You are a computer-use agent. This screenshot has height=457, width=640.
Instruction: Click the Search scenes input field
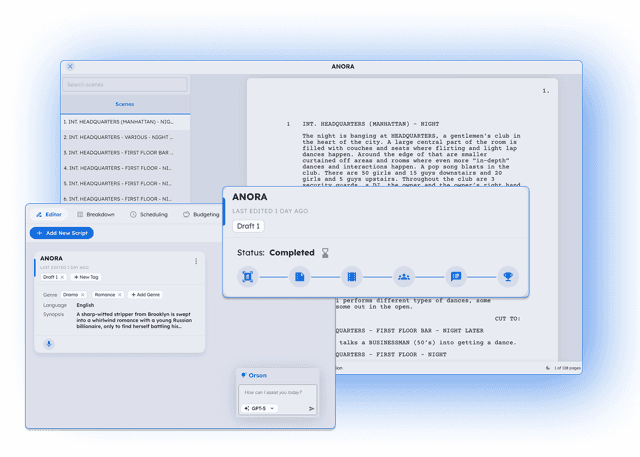124,85
